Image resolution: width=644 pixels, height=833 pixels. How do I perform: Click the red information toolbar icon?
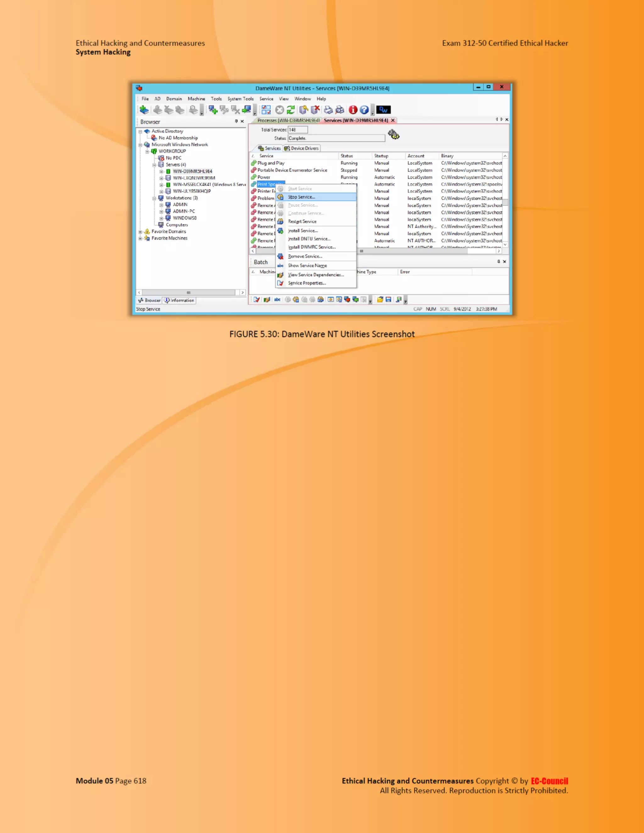353,110
